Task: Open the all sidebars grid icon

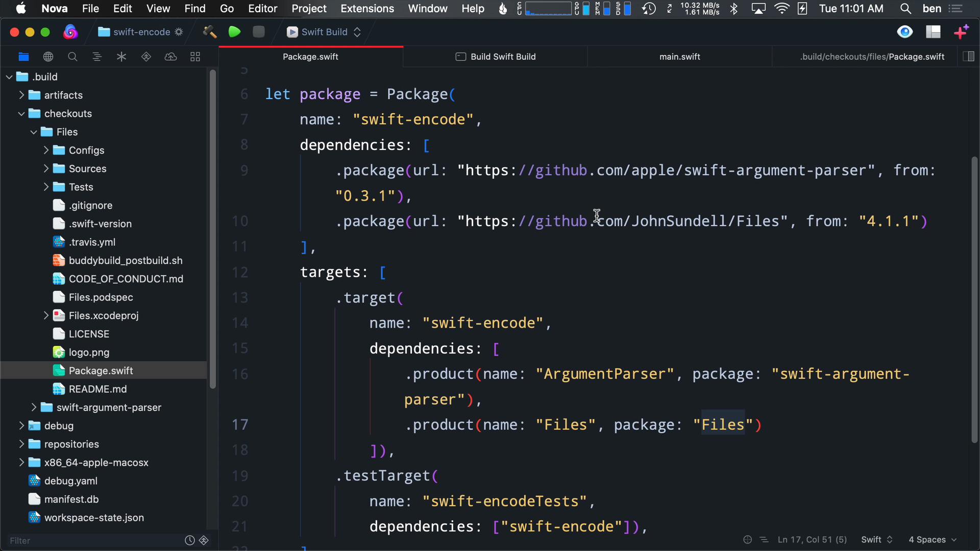Action: coord(195,57)
